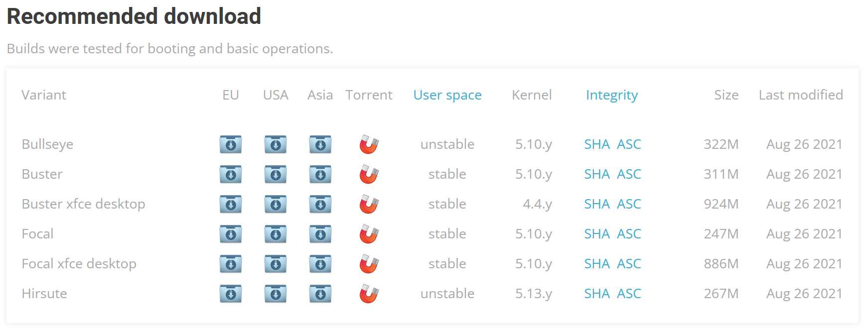Open the ASC signature for Buster

coord(629,174)
